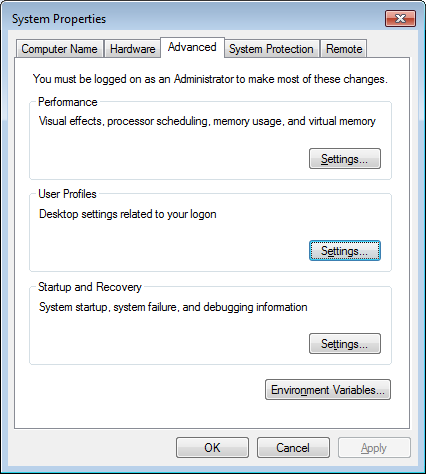
Task: Select the Advanced tab
Action: 192,47
